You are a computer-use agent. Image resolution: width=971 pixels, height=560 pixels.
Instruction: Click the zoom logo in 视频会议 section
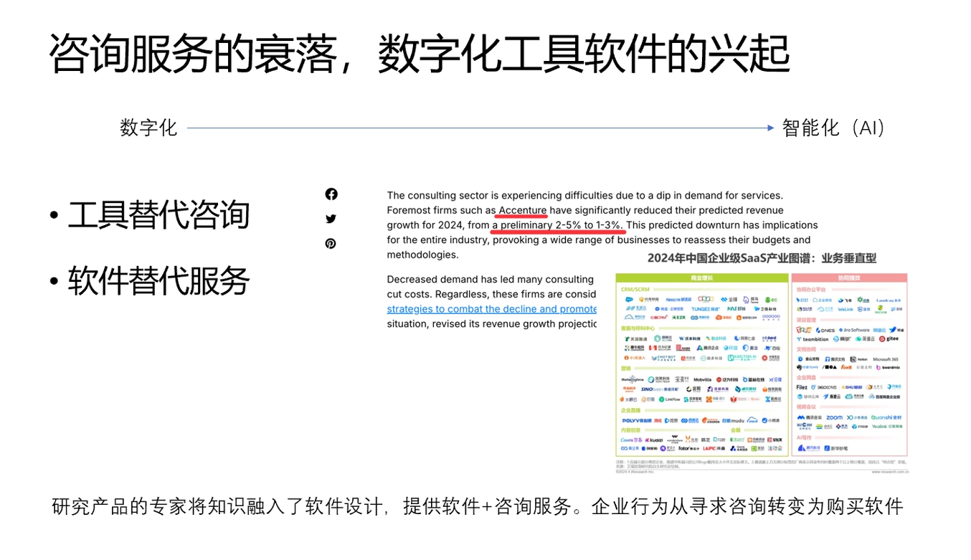coord(834,417)
